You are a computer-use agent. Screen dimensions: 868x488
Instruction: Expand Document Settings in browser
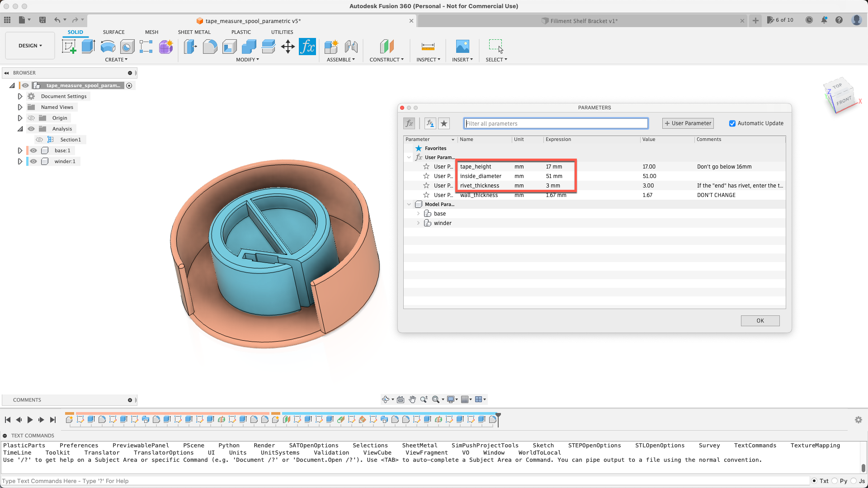20,96
